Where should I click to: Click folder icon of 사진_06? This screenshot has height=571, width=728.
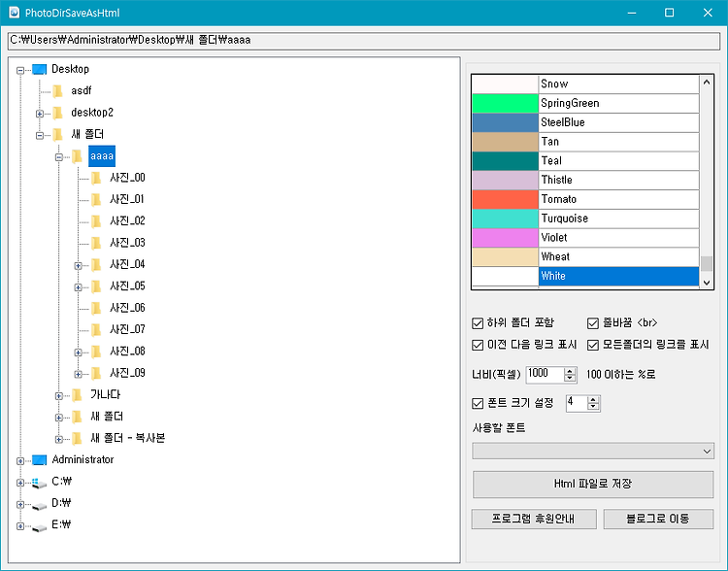click(96, 308)
